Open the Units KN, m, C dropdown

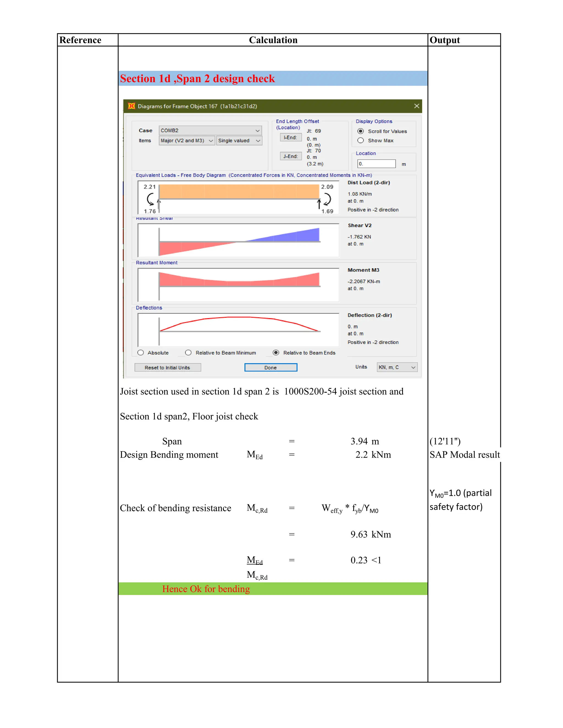coord(397,367)
